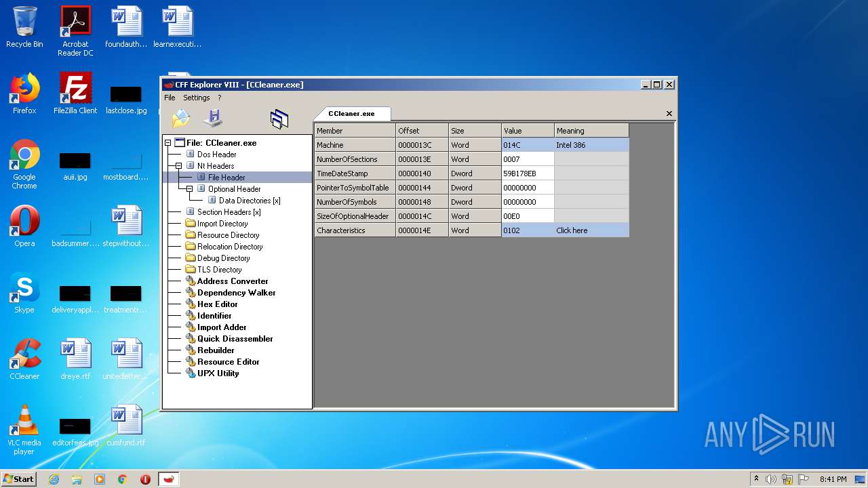
Task: Open Windows Explorer from the taskbar
Action: click(77, 479)
